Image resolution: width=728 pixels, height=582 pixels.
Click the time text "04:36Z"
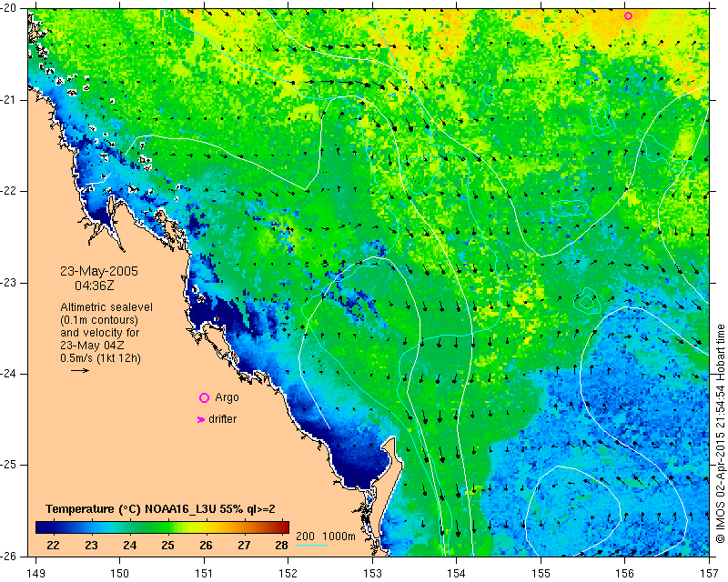95,286
